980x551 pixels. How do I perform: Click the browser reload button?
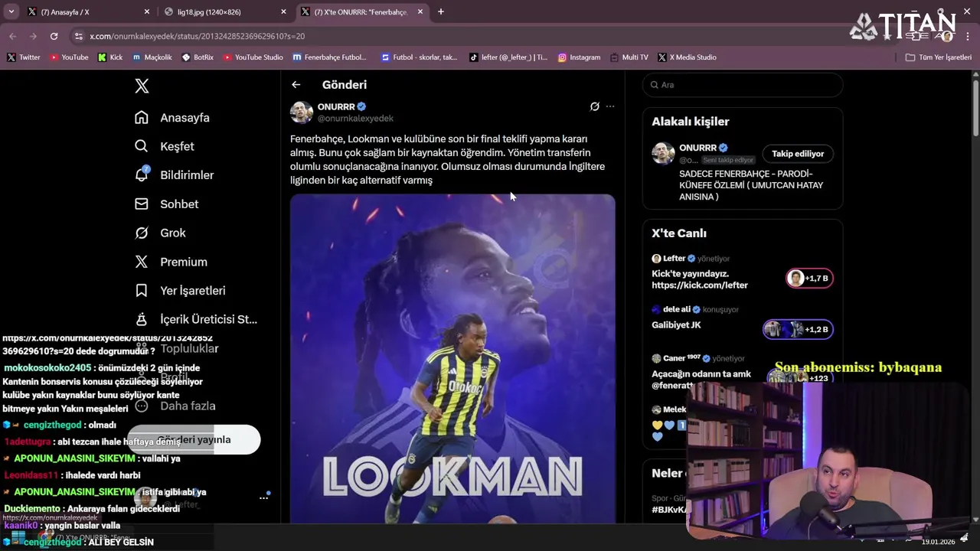click(x=54, y=36)
